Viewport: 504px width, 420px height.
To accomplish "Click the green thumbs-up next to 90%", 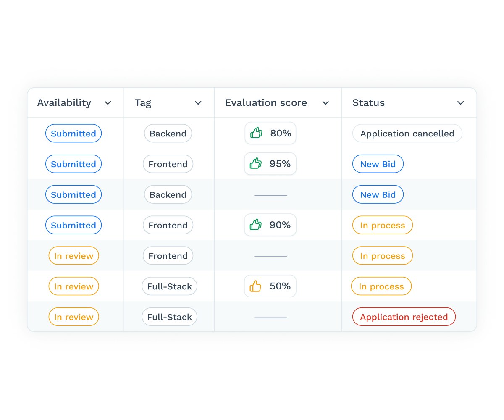I will [256, 225].
